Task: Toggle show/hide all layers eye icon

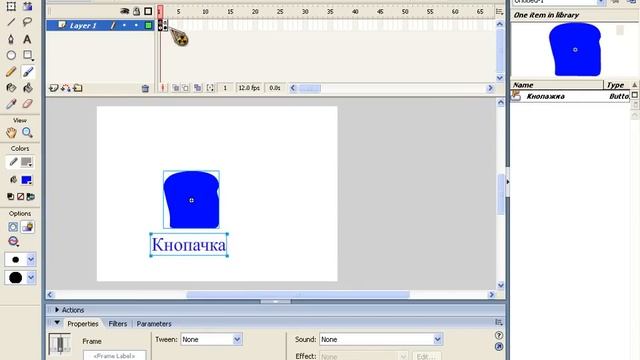Action: tap(125, 11)
